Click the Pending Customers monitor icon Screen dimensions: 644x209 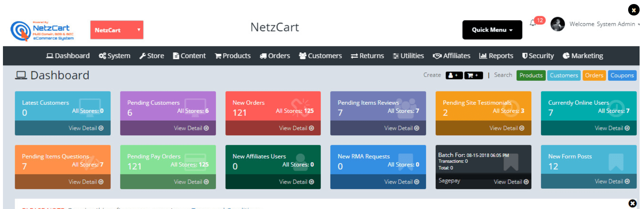click(195, 107)
